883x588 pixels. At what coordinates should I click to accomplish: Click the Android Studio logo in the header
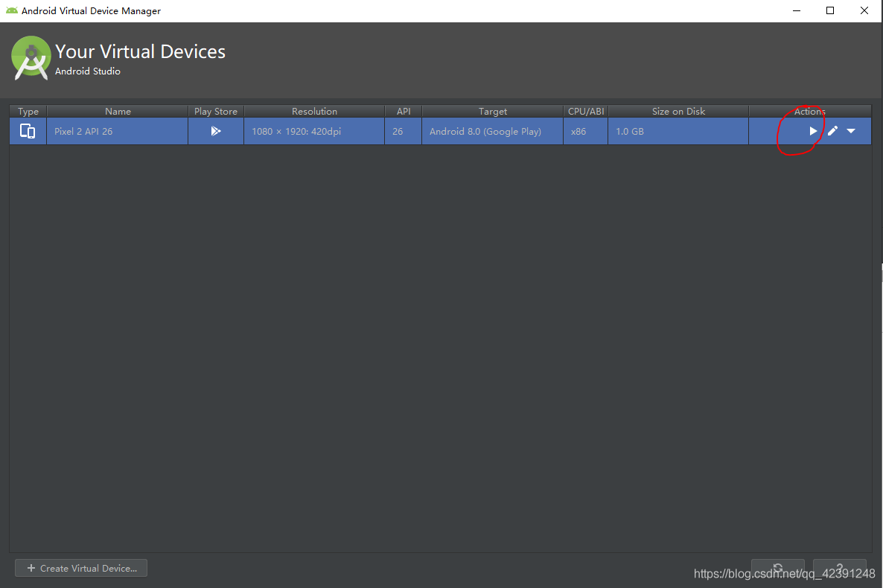coord(30,57)
